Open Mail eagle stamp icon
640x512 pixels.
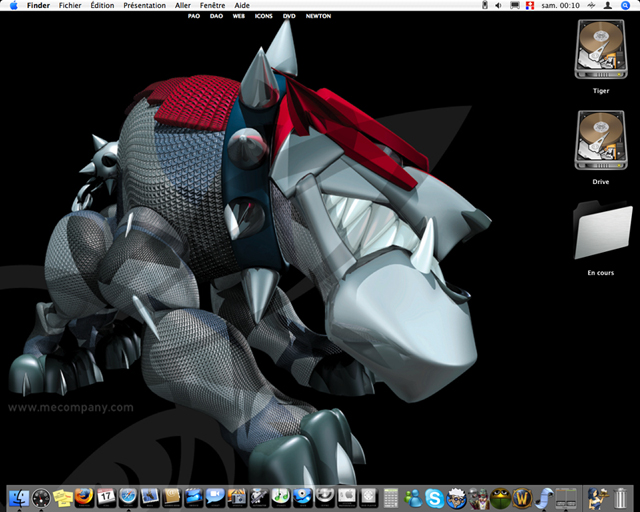pyautogui.click(x=150, y=498)
